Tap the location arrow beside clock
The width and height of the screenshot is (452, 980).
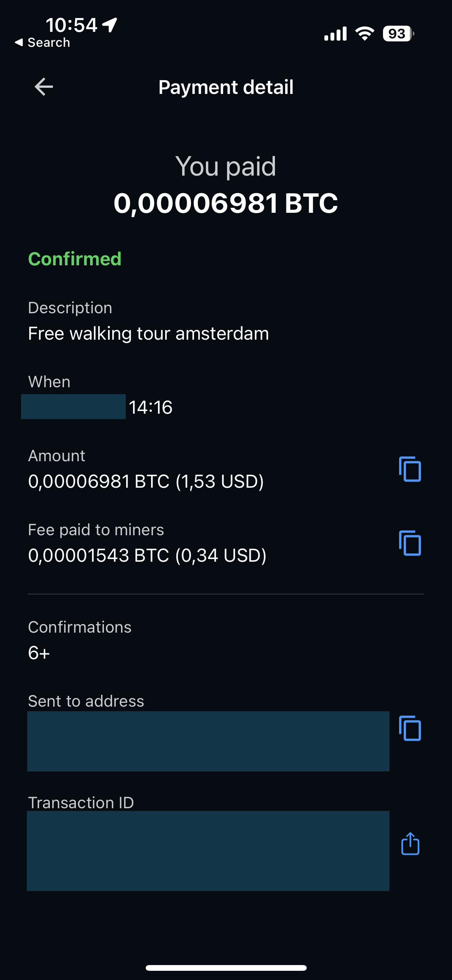pos(110,25)
